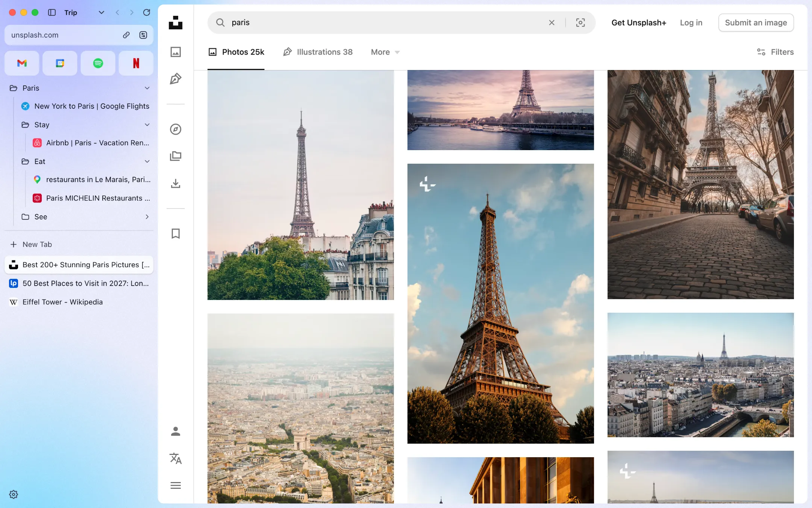This screenshot has width=812, height=508.
Task: Open the Spotify pinned tab
Action: (98, 63)
